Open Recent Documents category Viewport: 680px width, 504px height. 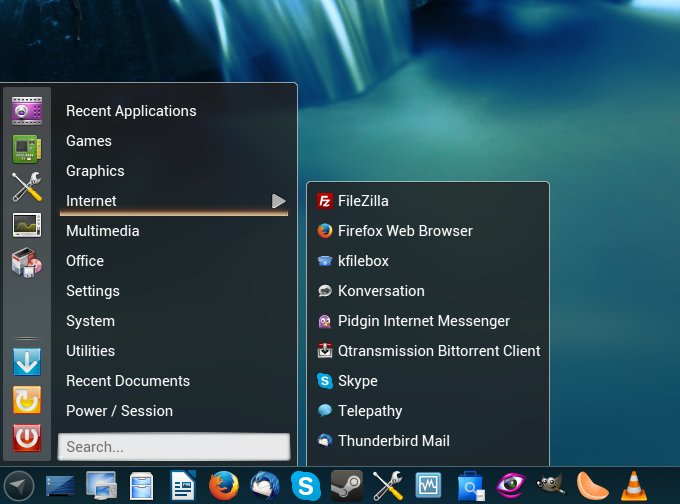pyautogui.click(x=174, y=381)
